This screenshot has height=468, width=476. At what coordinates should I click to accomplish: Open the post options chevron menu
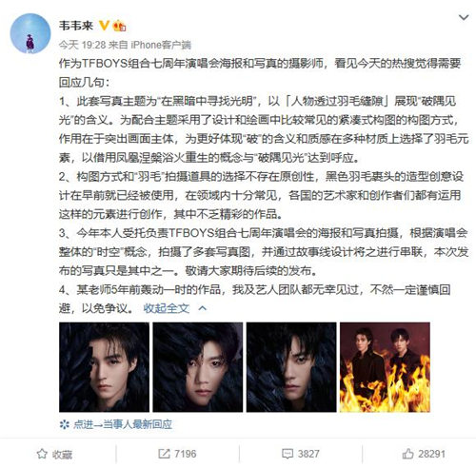(464, 17)
